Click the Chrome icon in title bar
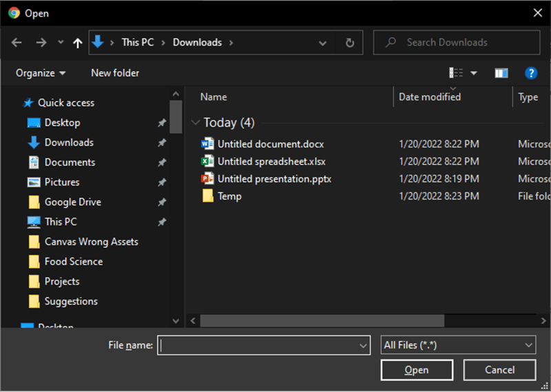Screen dimensions: 551x392 14,13
